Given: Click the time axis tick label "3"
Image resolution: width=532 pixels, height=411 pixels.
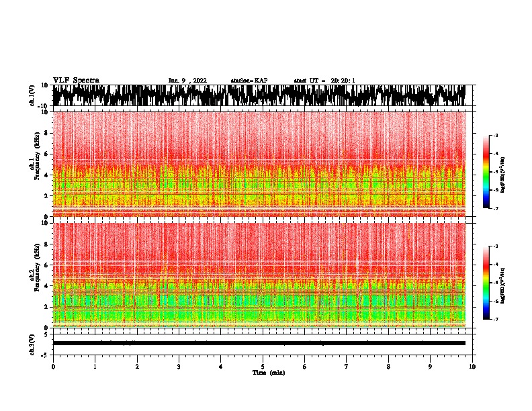Looking at the screenshot, I should point(179,367).
